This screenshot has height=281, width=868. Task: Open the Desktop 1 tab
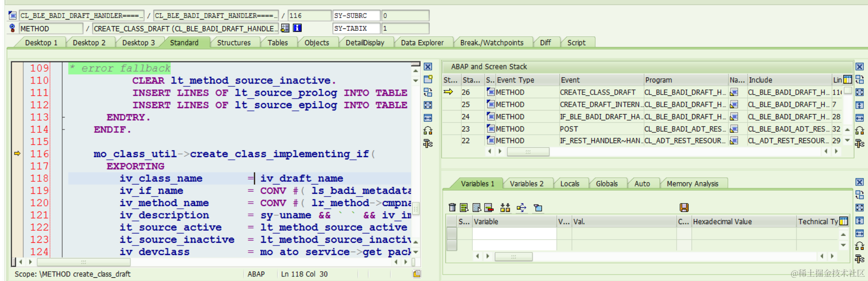pyautogui.click(x=41, y=42)
